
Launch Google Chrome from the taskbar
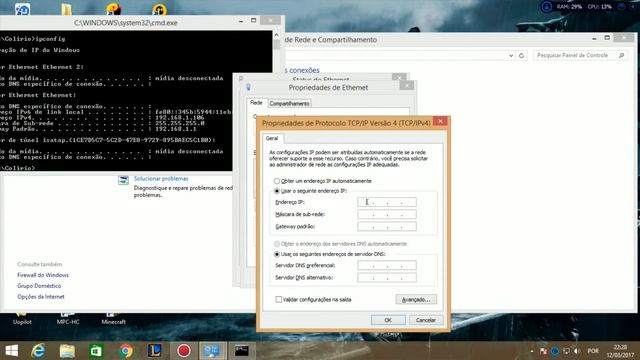tap(126, 351)
